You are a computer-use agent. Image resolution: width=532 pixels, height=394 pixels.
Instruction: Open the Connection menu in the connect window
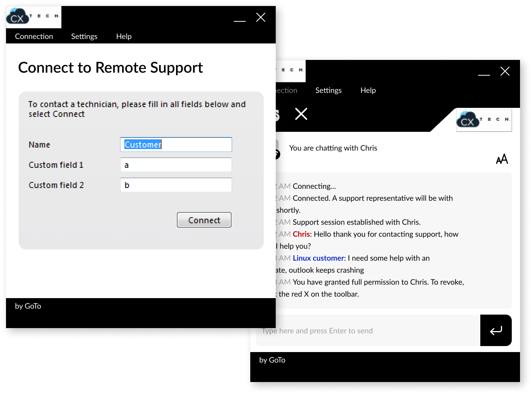(34, 36)
